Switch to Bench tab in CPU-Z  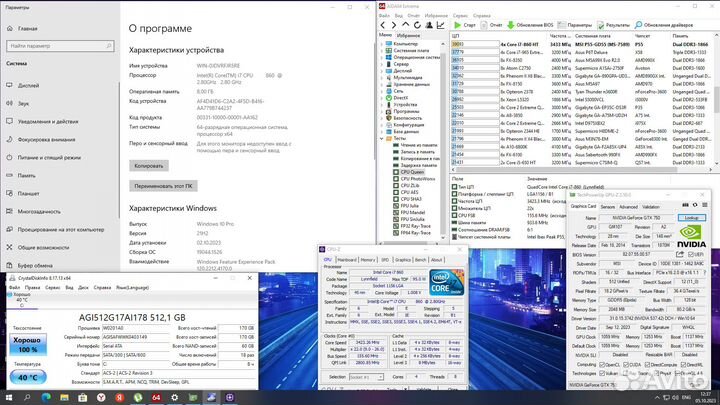click(421, 260)
